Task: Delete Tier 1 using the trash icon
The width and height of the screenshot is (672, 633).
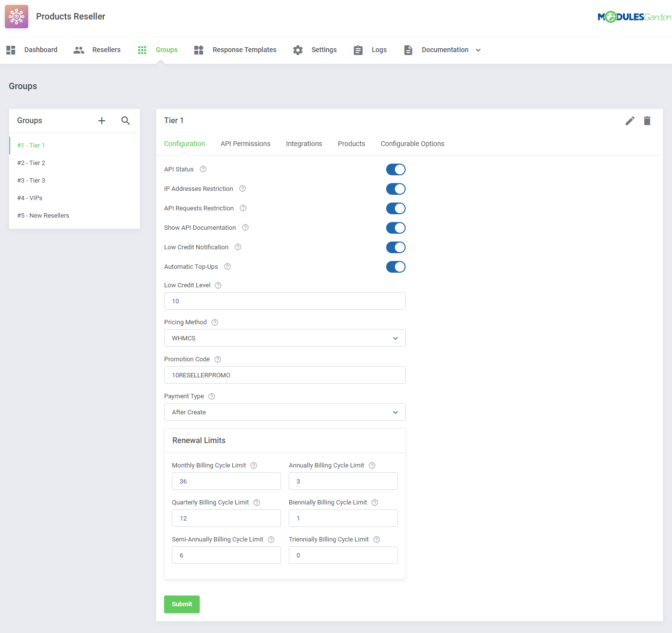Action: tap(647, 120)
